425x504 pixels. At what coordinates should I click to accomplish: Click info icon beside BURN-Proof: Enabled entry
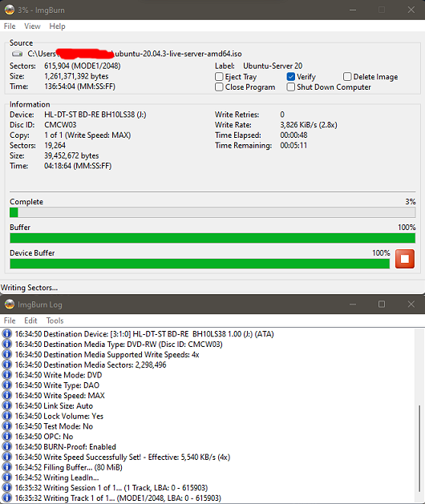pyautogui.click(x=6, y=447)
